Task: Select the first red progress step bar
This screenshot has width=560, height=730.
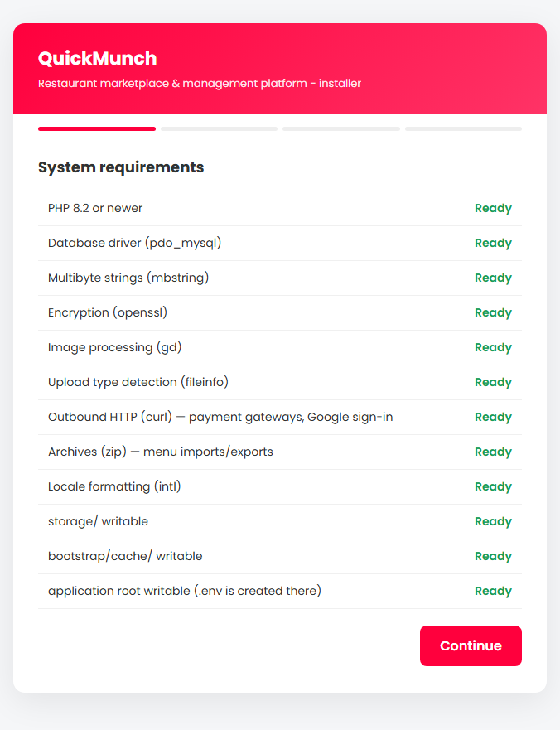Action: [97, 129]
